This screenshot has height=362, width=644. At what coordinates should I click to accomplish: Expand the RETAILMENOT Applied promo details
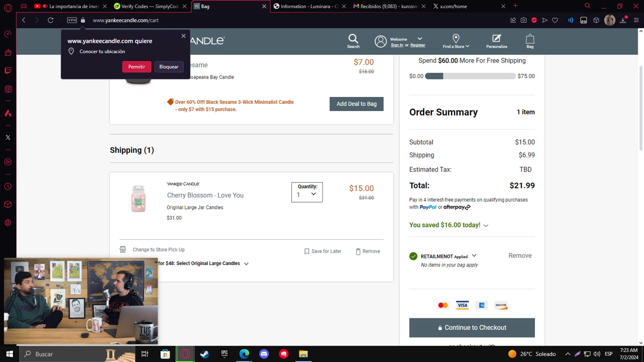click(474, 255)
